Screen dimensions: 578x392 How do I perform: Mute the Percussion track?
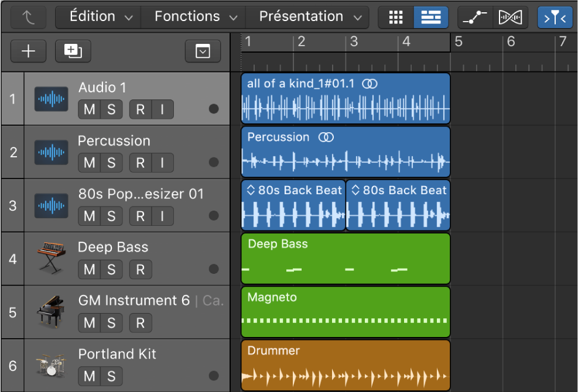[89, 163]
